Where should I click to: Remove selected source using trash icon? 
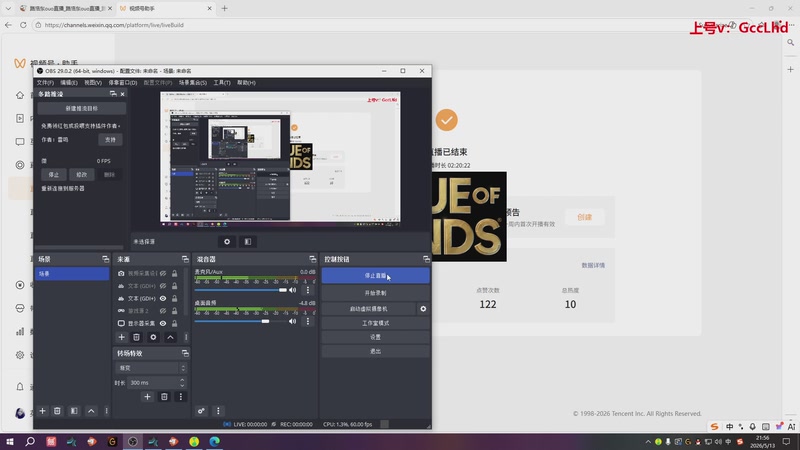[x=136, y=337]
